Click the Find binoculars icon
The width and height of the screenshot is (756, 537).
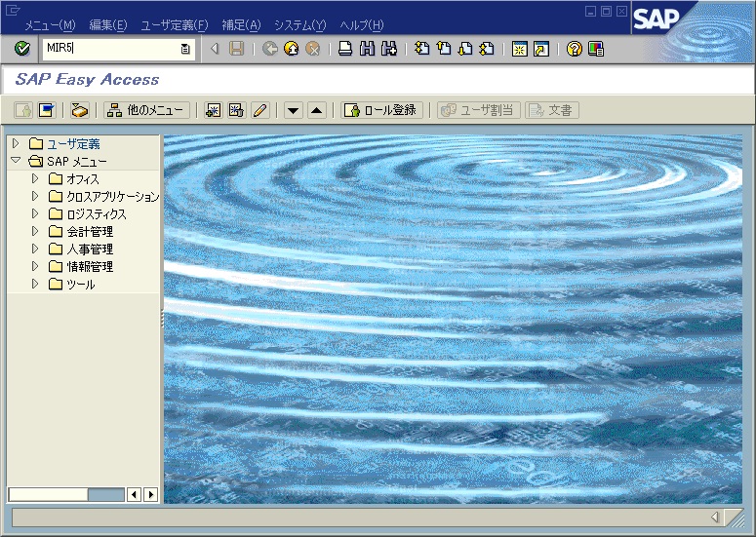point(367,49)
